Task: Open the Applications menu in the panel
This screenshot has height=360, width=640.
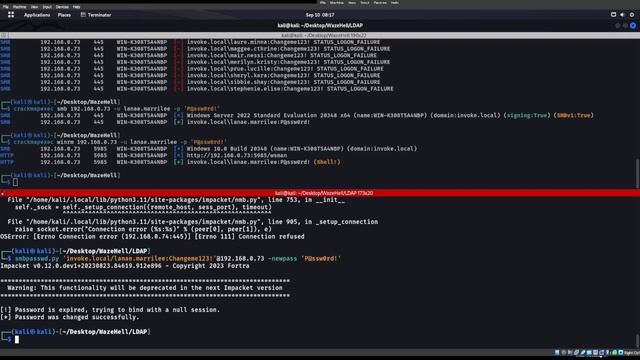Action: pos(37,15)
